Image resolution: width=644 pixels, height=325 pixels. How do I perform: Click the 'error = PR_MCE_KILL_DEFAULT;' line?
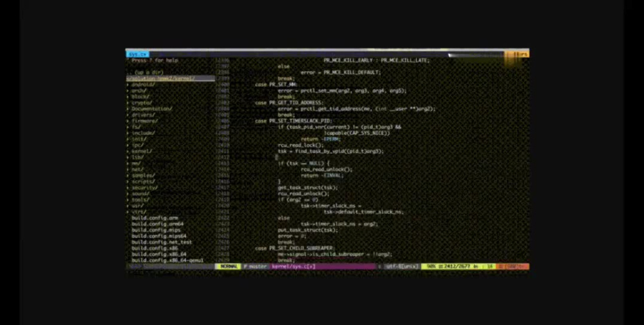[341, 72]
